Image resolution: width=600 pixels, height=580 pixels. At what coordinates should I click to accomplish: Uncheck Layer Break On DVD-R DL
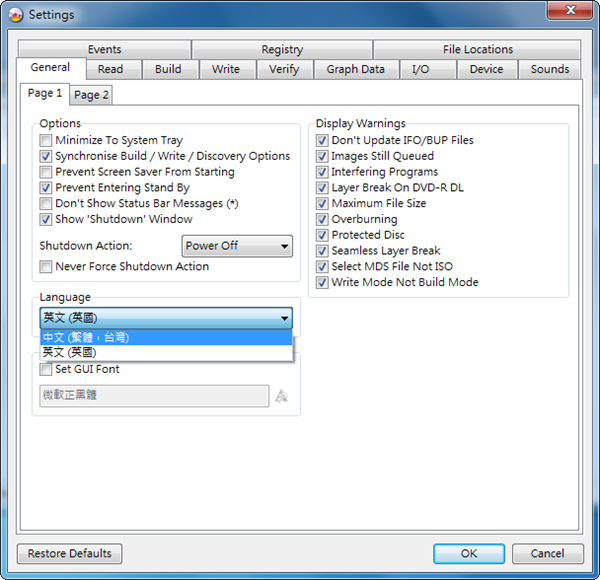click(x=322, y=187)
